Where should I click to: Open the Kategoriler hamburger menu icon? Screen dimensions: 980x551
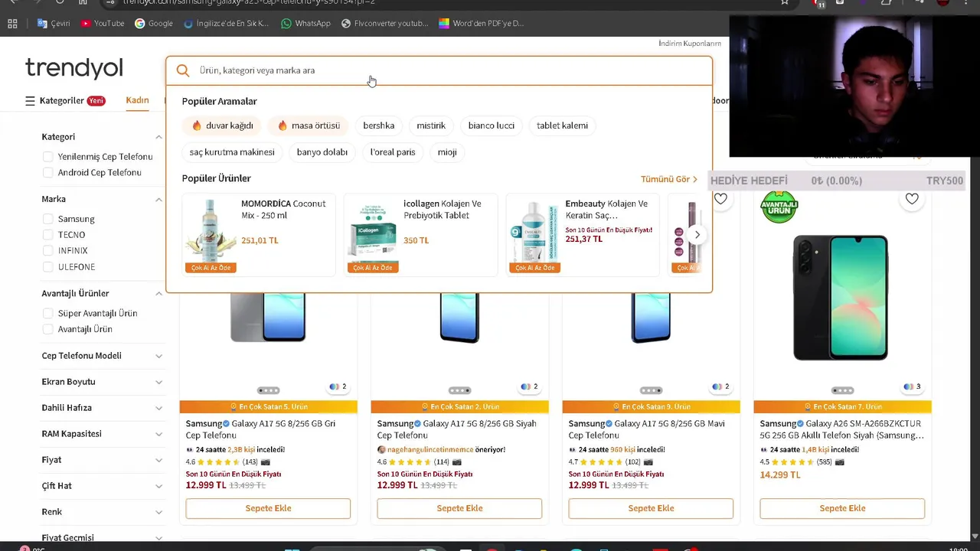click(x=30, y=101)
